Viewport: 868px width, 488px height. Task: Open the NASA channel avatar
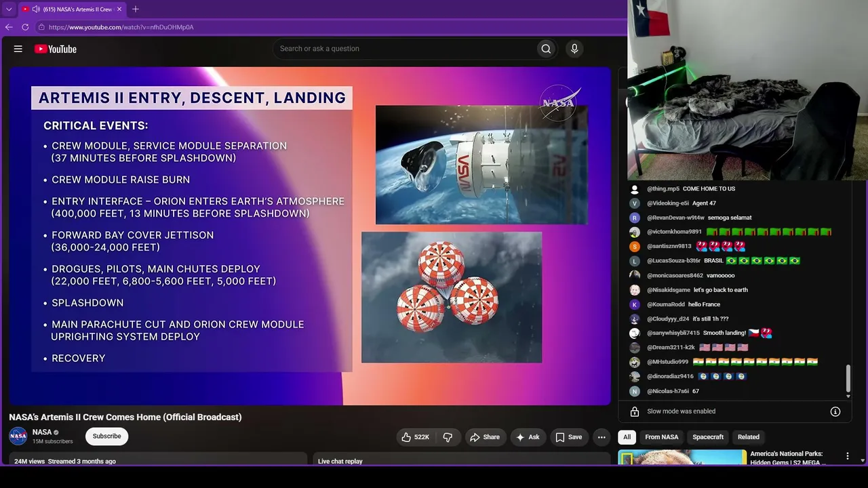tap(18, 436)
